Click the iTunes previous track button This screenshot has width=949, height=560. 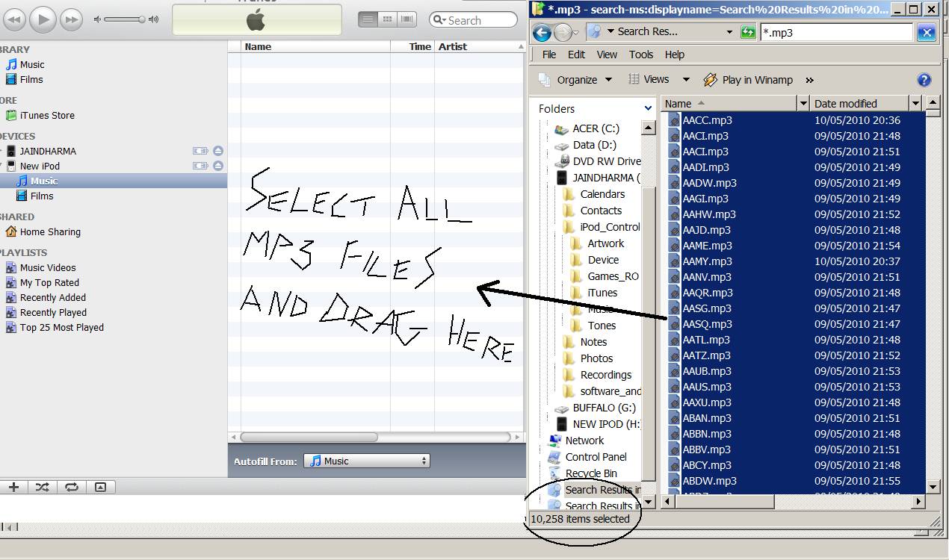coord(15,19)
